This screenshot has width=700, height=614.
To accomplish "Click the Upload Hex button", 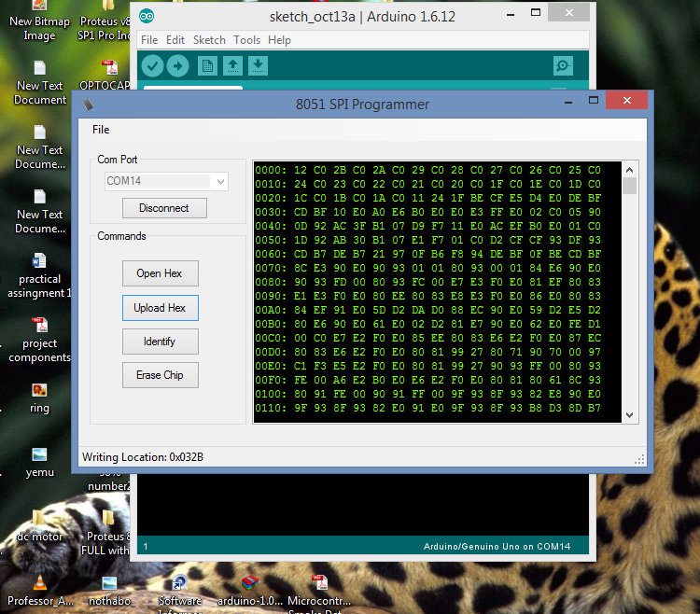I will 161,308.
